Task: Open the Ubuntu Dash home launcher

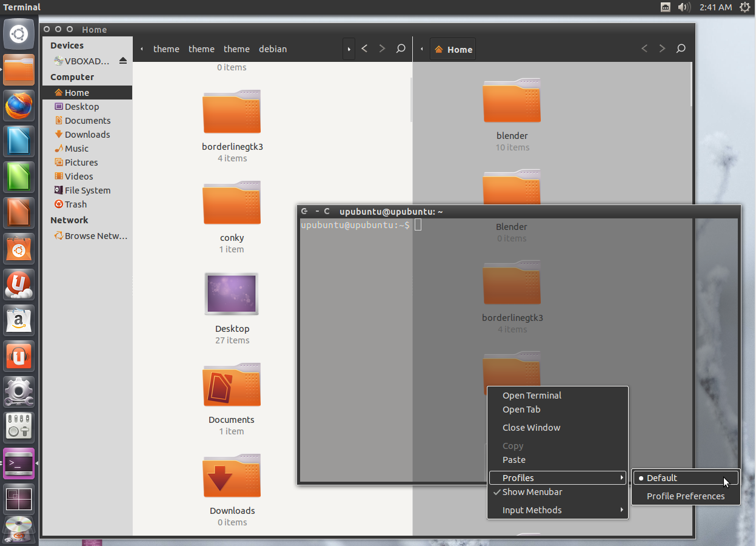Action: [19, 34]
